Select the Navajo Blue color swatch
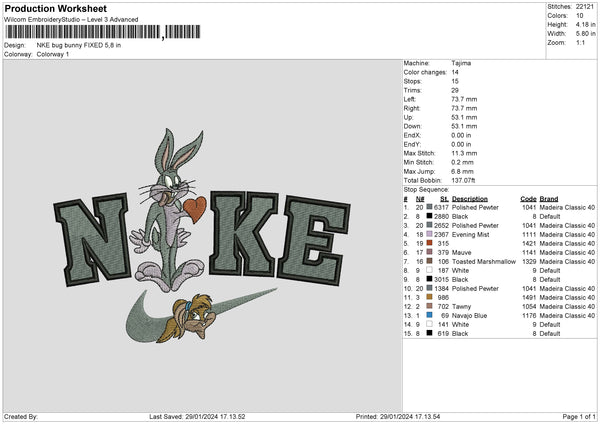The image size is (600, 424). (429, 315)
